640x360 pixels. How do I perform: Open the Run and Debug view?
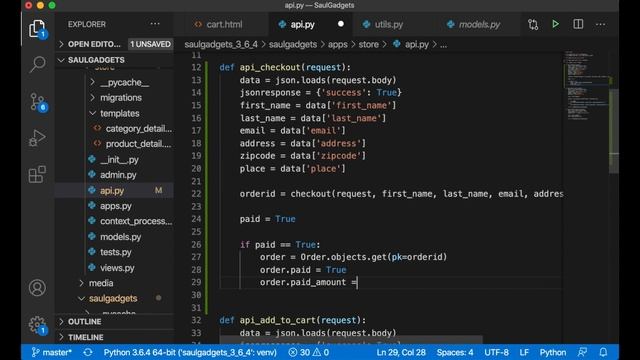(x=37, y=138)
